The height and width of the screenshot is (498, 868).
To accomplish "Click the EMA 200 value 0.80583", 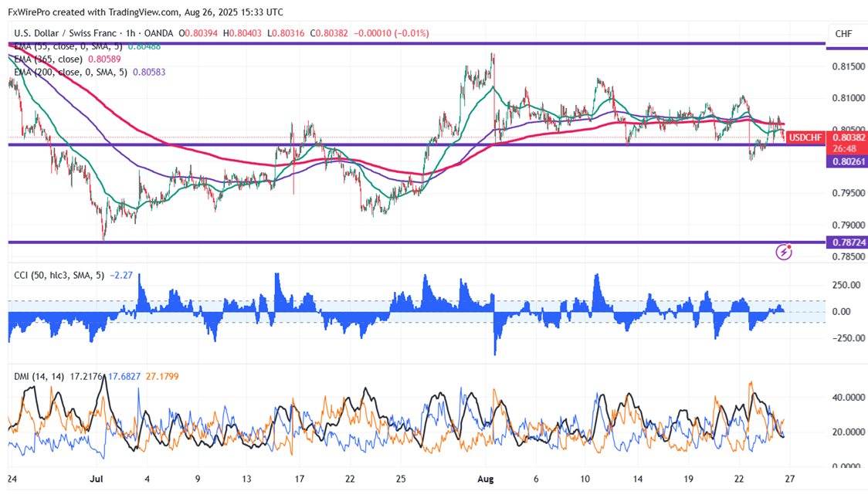I will (x=149, y=73).
